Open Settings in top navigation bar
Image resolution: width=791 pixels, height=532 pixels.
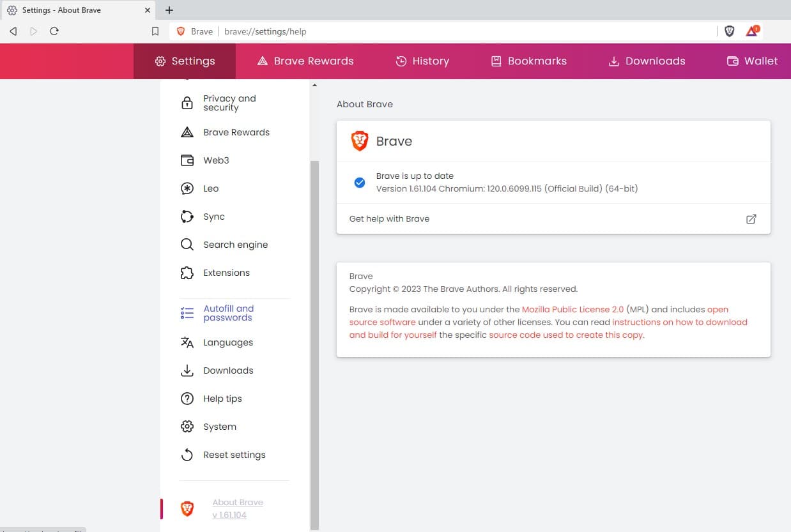(x=185, y=61)
